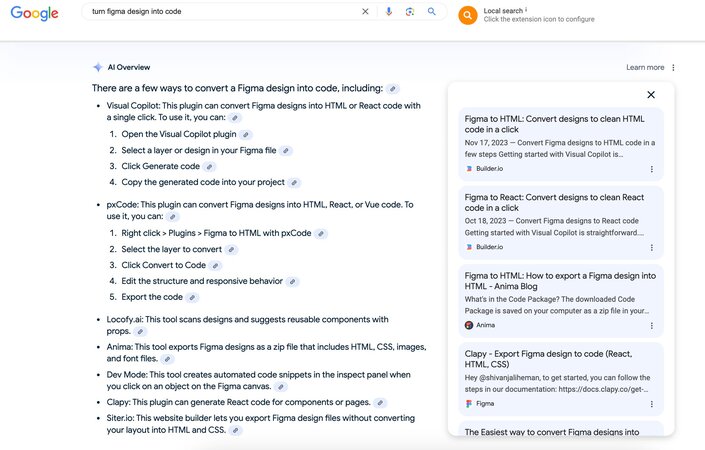Click the Learn more link
This screenshot has width=705, height=450.
point(645,68)
